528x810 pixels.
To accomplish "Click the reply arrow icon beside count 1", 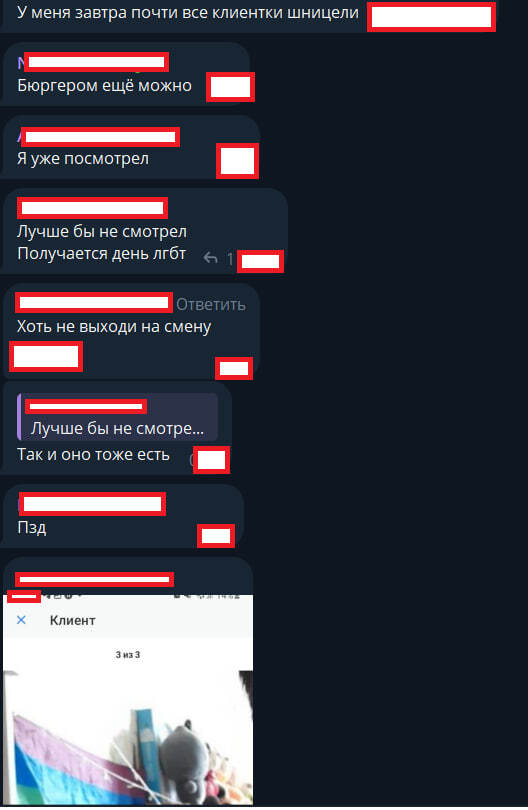I will [210, 258].
